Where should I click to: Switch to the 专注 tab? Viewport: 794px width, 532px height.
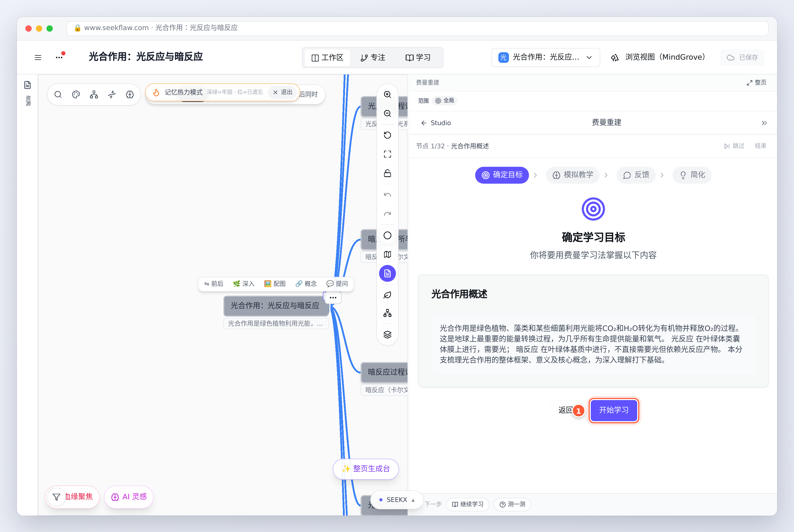coord(373,58)
